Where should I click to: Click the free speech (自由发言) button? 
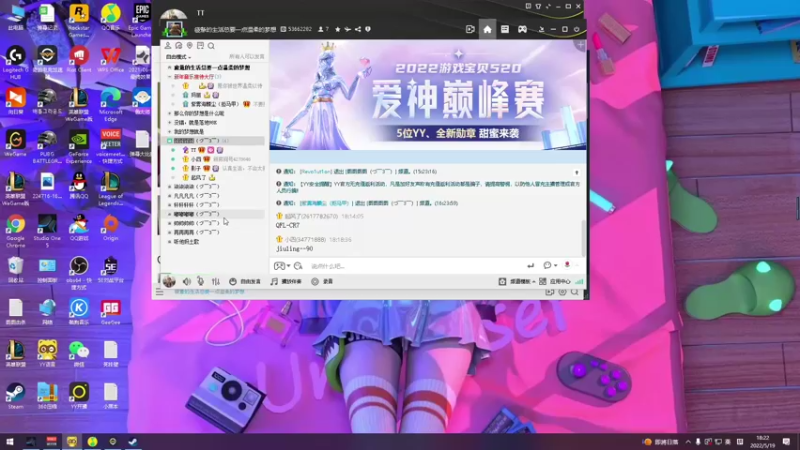tap(245, 282)
